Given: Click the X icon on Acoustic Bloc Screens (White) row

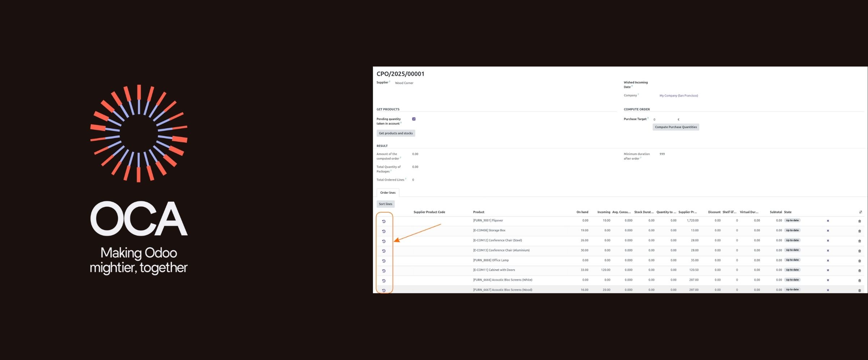Looking at the screenshot, I should pos(828,280).
